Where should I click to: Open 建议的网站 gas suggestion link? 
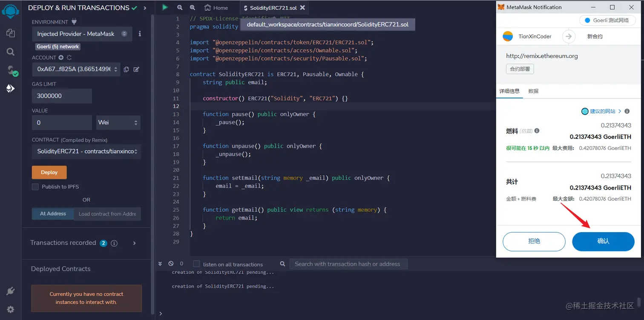(x=602, y=111)
